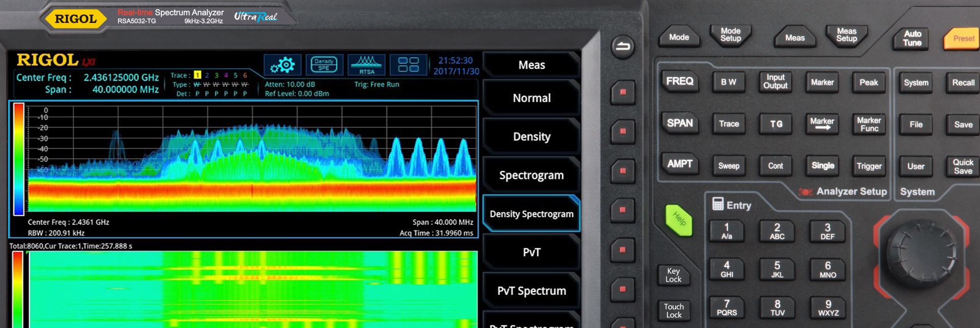Push the Input Output key
The height and width of the screenshot is (328, 980).
(x=775, y=82)
